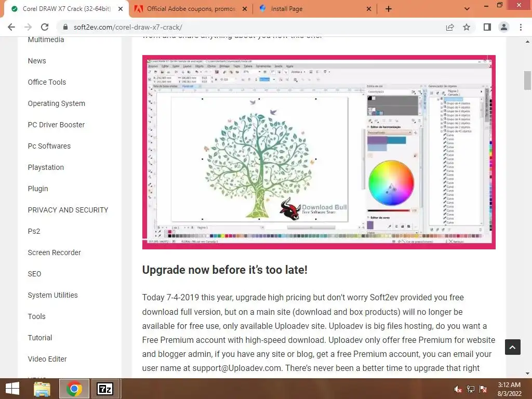Click the browser forward arrow
Image resolution: width=532 pixels, height=399 pixels.
click(28, 27)
